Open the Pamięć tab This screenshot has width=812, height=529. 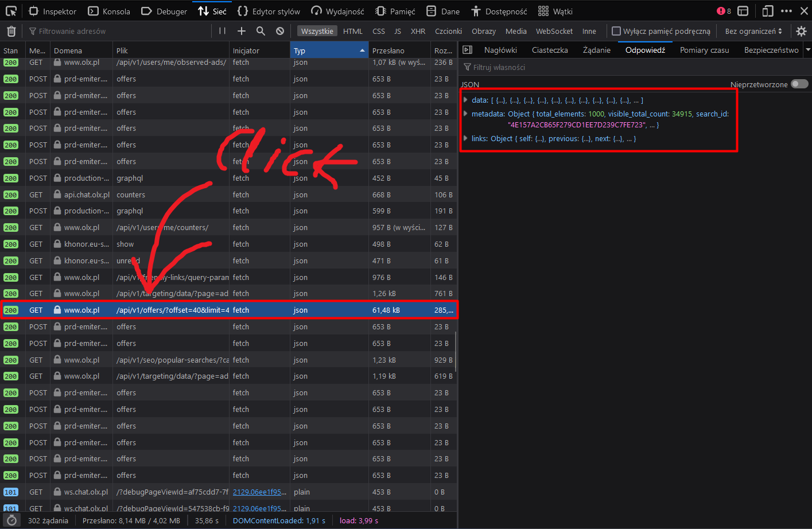(395, 11)
